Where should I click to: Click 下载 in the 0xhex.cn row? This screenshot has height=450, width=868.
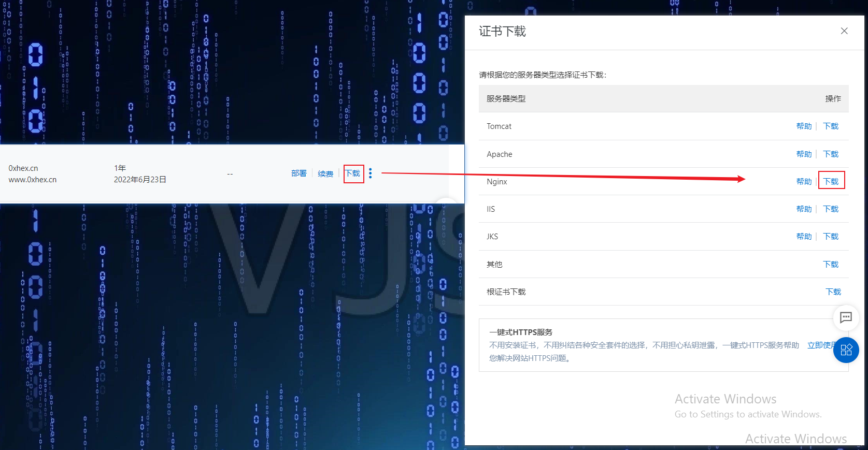[x=353, y=173]
